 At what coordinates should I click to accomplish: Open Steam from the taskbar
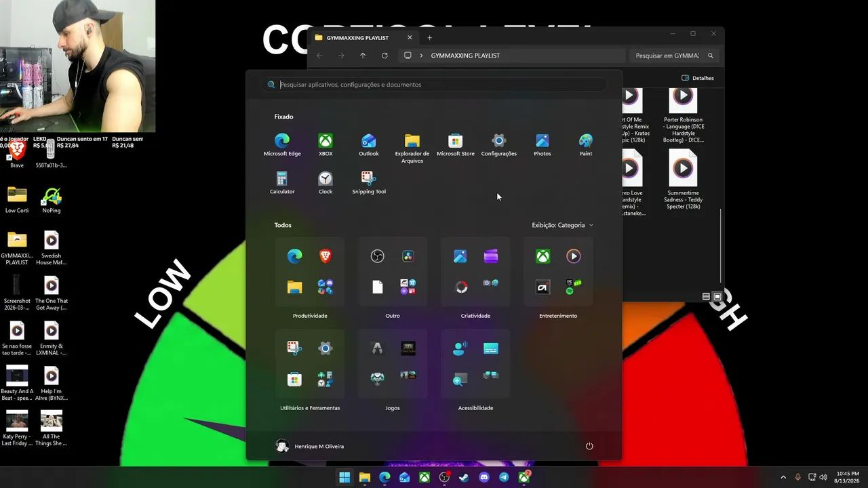[x=464, y=477]
